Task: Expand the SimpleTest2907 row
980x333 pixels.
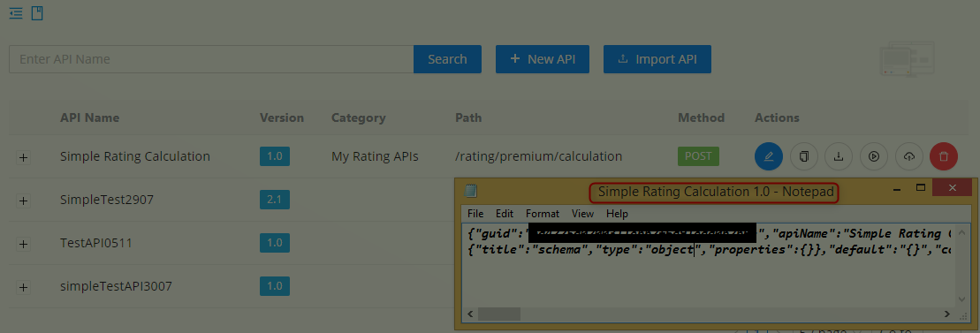Action: pos(23,201)
